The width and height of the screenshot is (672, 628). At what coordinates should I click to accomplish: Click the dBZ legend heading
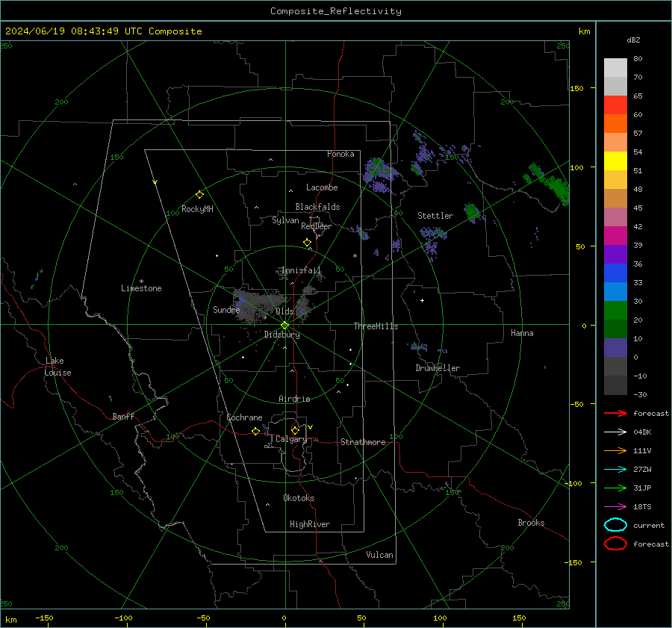pos(633,40)
